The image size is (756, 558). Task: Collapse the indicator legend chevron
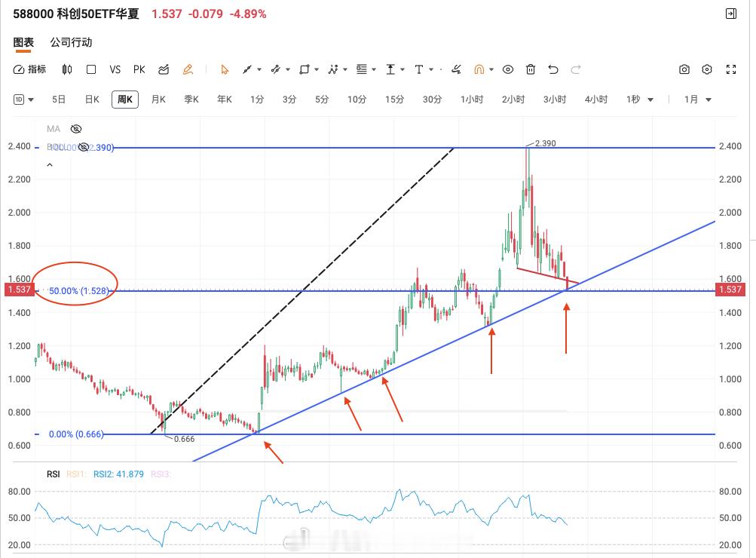pos(50,165)
